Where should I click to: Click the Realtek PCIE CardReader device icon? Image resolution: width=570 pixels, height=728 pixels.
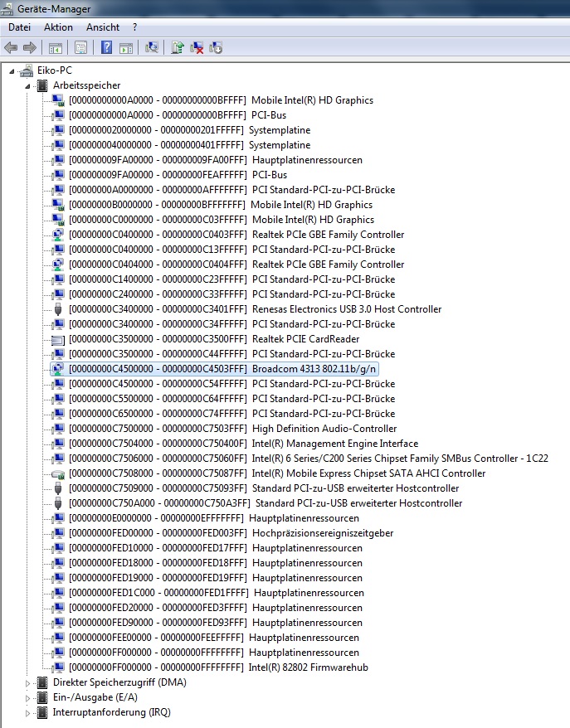point(58,339)
